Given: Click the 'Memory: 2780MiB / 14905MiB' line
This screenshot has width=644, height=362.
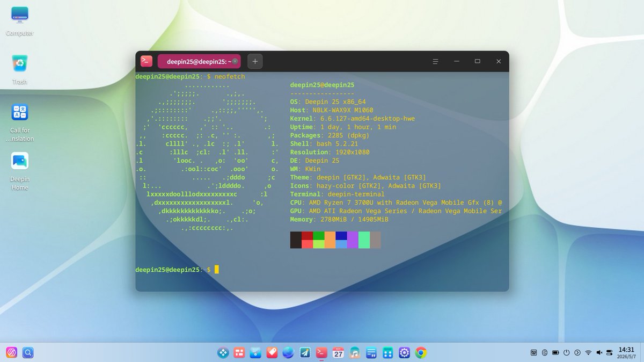Looking at the screenshot, I should (x=339, y=219).
